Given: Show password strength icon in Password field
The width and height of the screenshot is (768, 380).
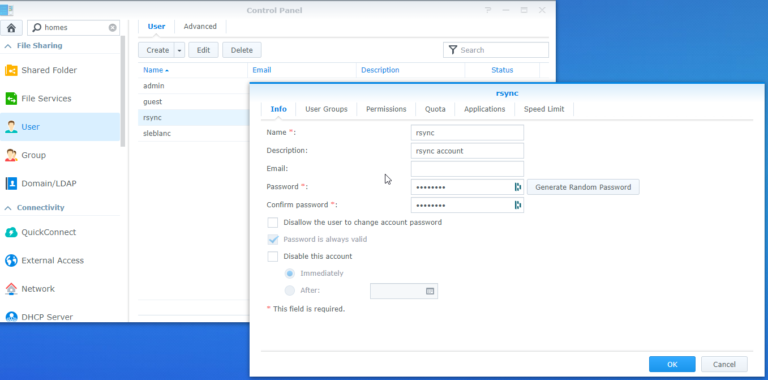Looking at the screenshot, I should [517, 187].
